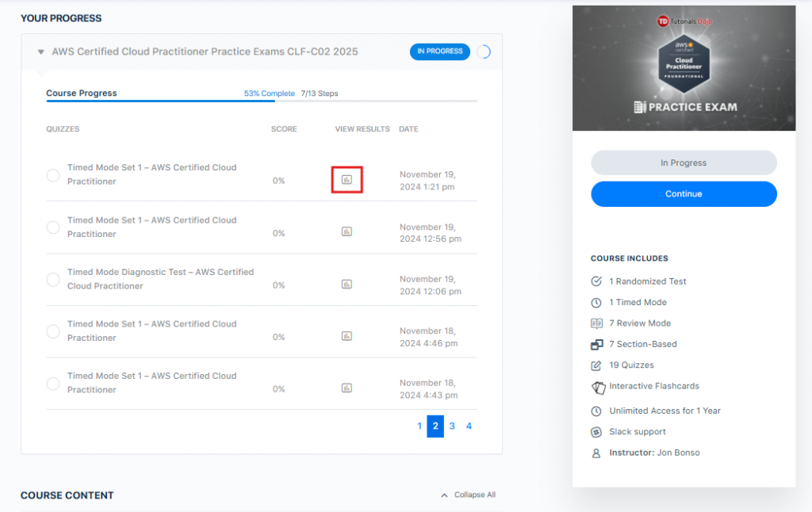Click the Interactive Flashcards cards icon
Image resolution: width=812 pixels, height=512 pixels.
click(x=597, y=387)
